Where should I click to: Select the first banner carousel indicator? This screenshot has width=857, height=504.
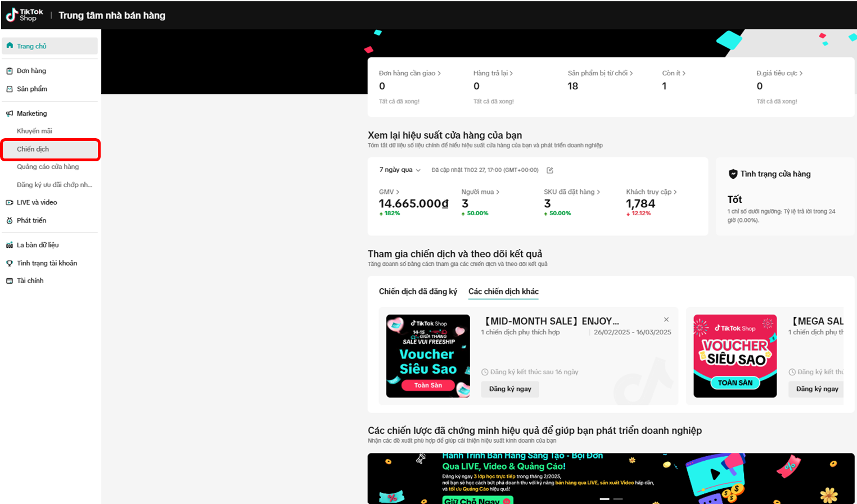pos(605,499)
